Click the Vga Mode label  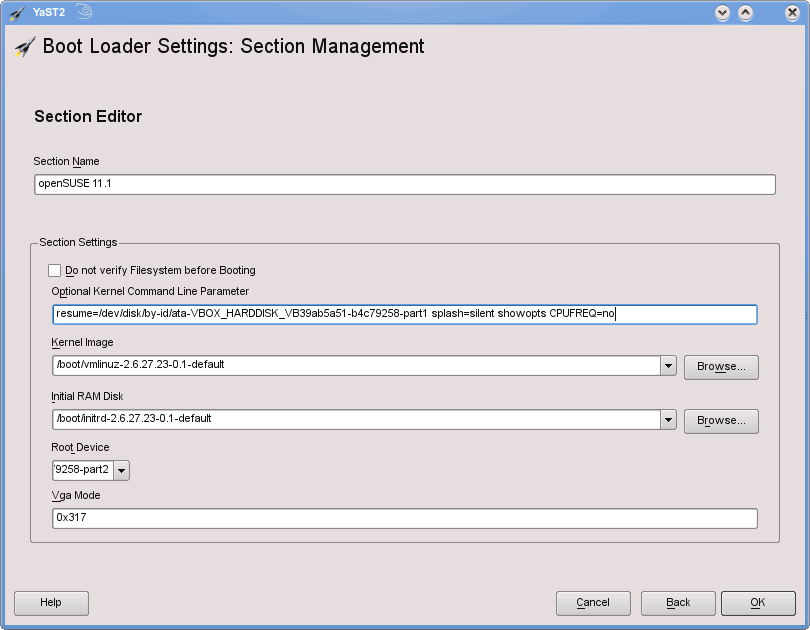(x=75, y=496)
